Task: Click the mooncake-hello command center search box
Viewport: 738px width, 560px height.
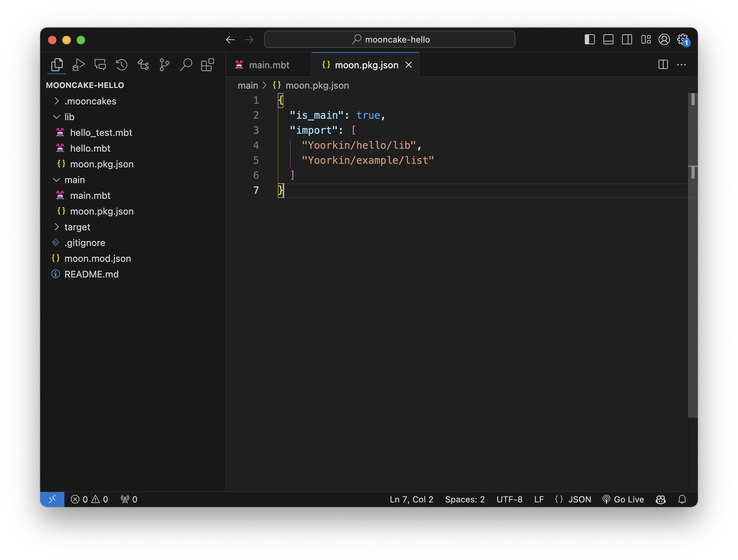Action: [x=390, y=39]
